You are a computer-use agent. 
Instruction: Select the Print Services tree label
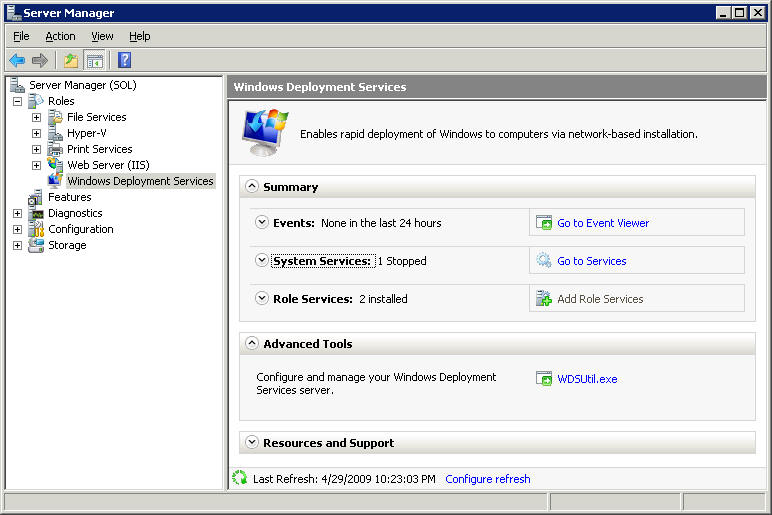[99, 149]
